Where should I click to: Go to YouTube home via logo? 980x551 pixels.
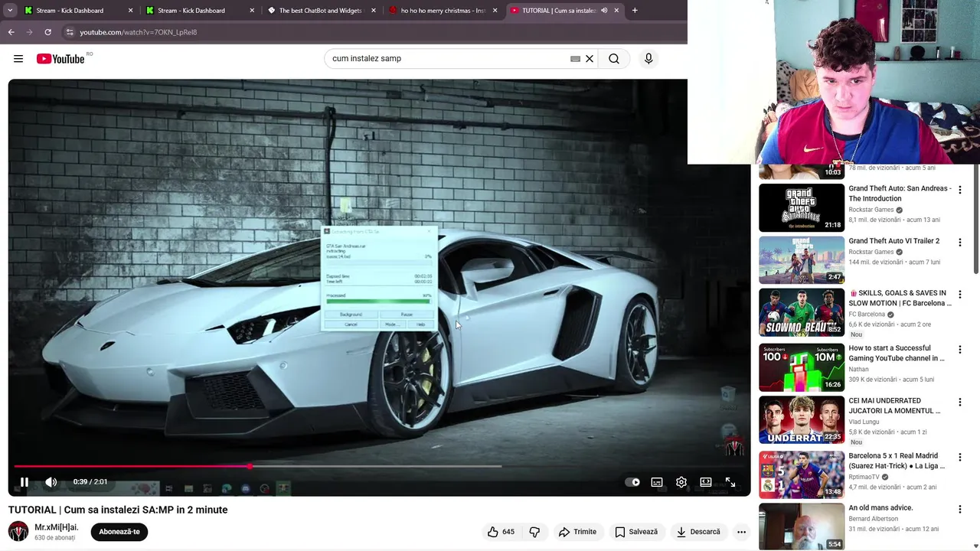click(60, 59)
